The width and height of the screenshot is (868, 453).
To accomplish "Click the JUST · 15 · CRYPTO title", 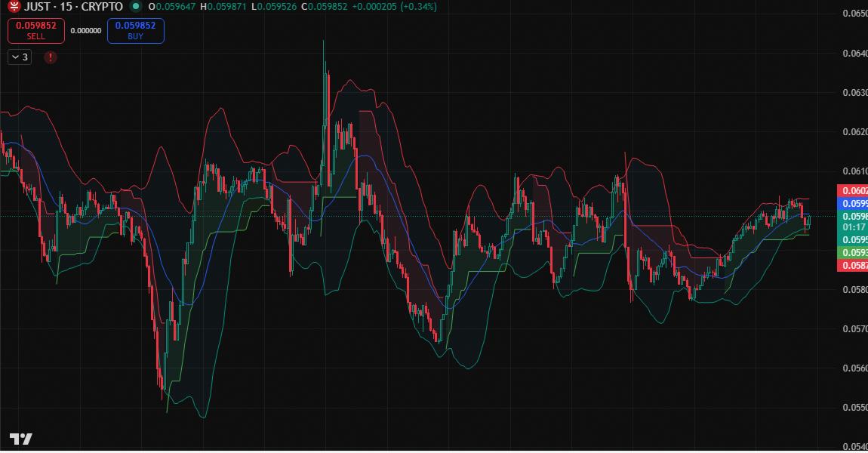I will 73,7.
